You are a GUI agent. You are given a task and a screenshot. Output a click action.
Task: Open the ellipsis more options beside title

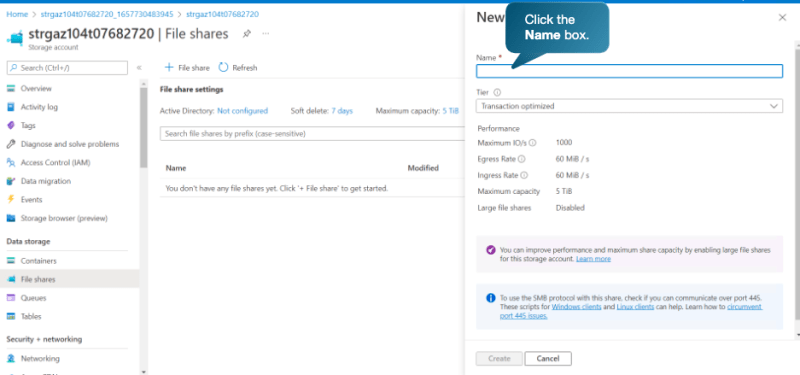pyautogui.click(x=265, y=34)
